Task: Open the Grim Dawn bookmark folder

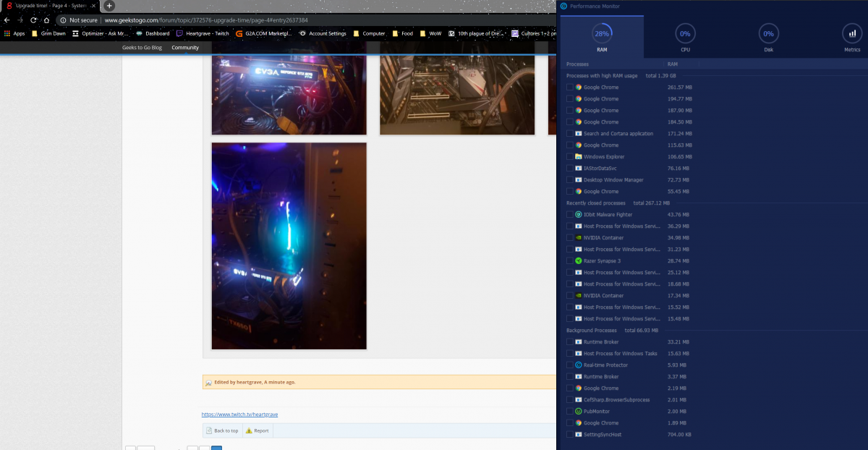Action: [48, 33]
